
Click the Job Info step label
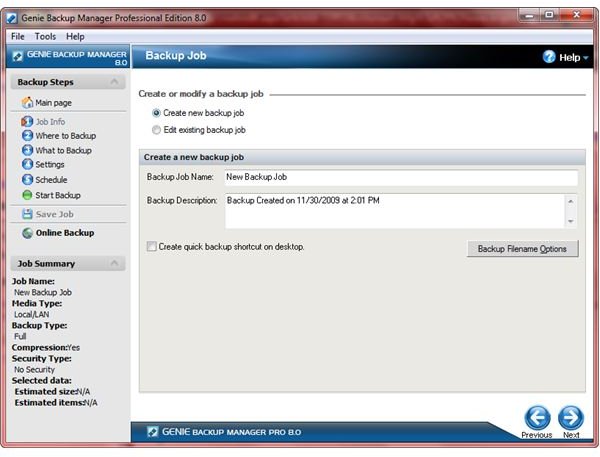(x=50, y=122)
